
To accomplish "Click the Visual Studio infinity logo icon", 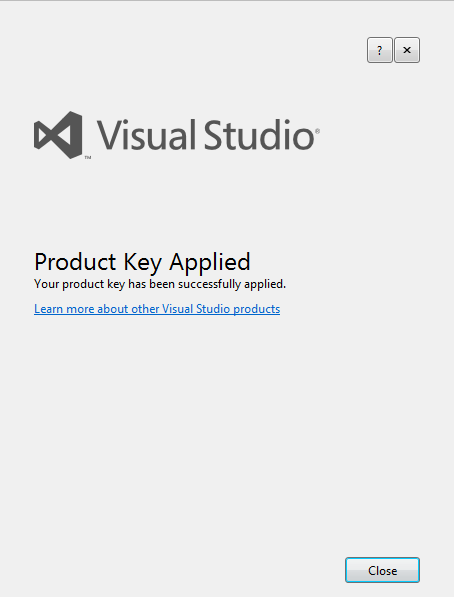I will click(x=58, y=135).
